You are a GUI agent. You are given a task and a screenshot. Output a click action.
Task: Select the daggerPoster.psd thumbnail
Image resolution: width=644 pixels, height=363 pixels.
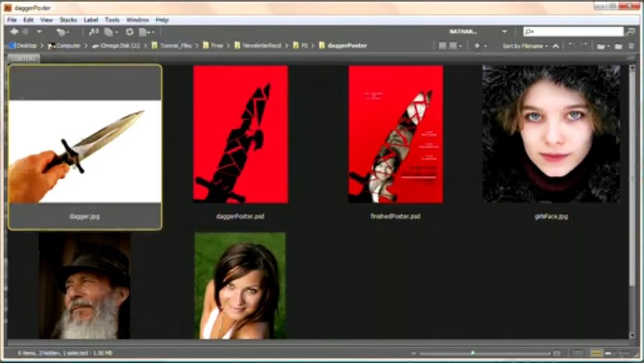click(x=241, y=134)
